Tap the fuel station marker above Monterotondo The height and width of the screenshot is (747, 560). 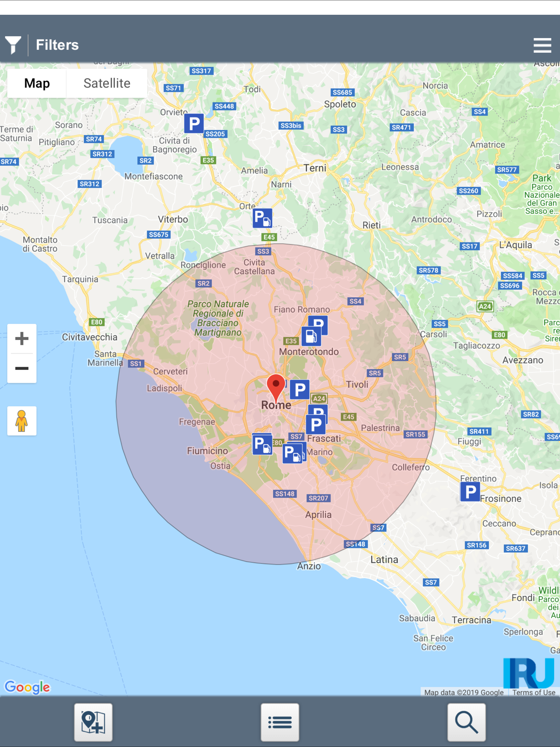(x=311, y=337)
